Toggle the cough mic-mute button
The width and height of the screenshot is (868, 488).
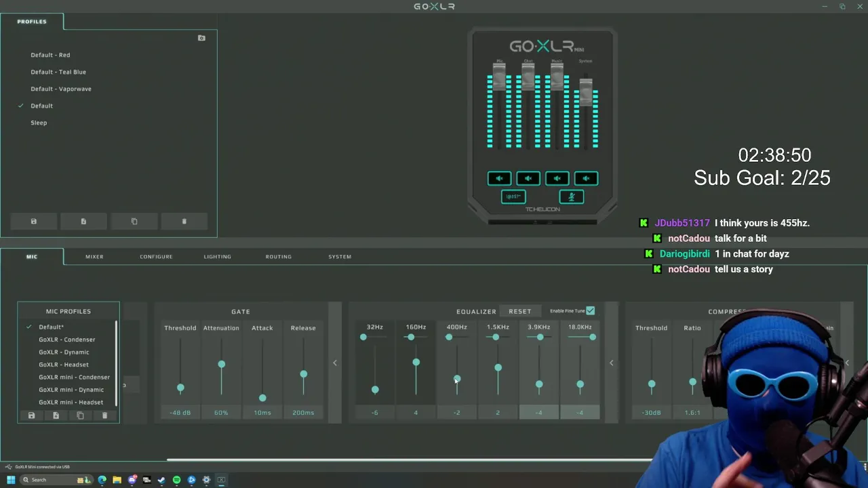point(572,197)
